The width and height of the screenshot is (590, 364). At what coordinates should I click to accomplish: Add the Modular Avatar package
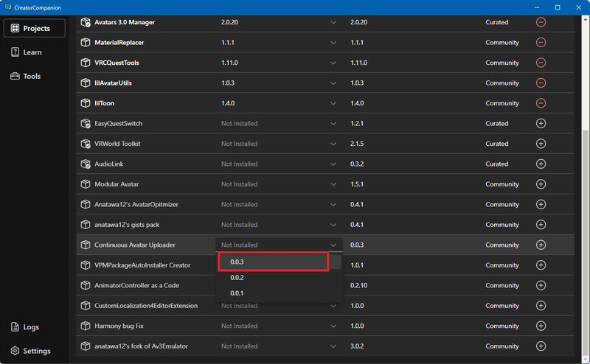click(x=541, y=184)
